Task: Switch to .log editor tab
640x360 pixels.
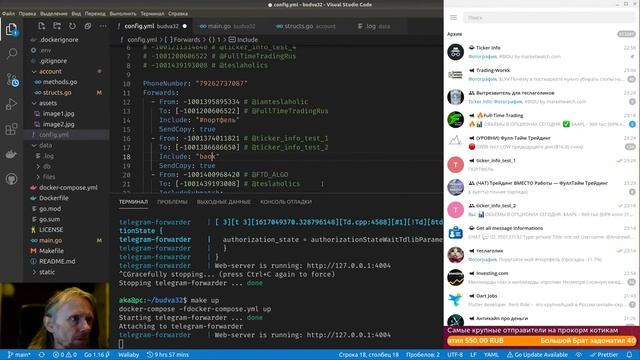Action: [373, 26]
